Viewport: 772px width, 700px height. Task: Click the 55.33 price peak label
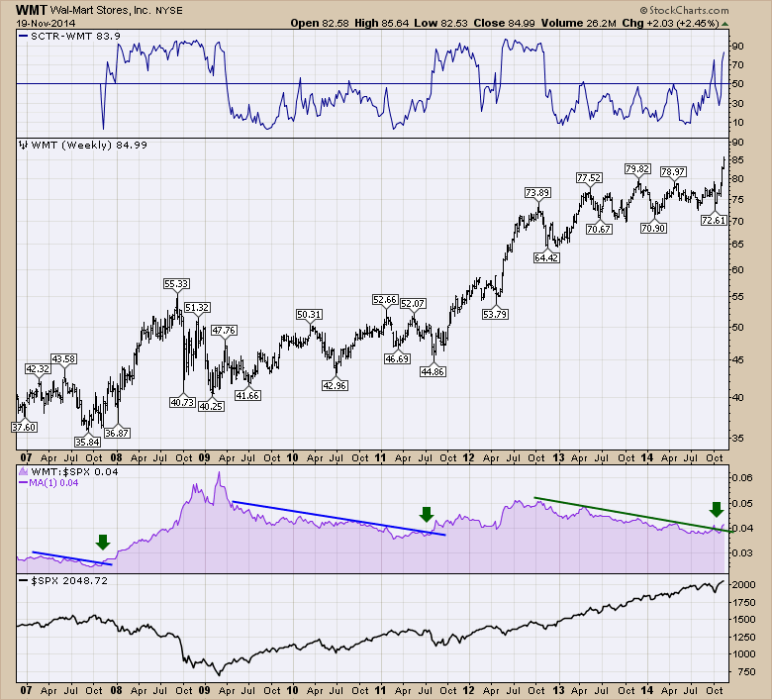pyautogui.click(x=177, y=284)
